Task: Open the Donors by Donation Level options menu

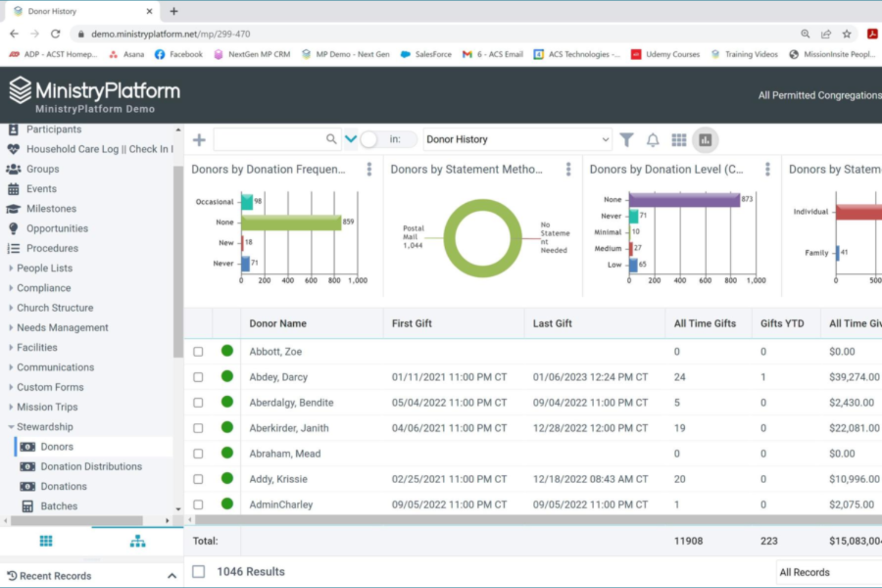Action: (767, 169)
